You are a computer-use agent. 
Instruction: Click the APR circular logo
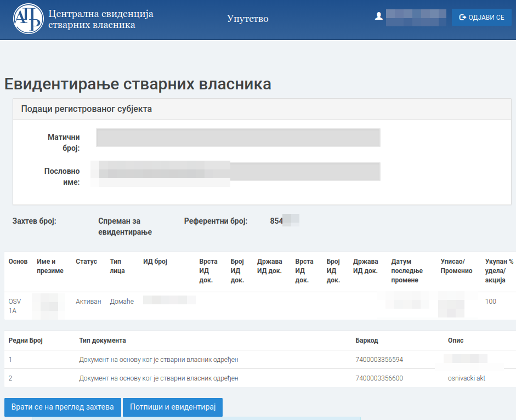[x=28, y=19]
